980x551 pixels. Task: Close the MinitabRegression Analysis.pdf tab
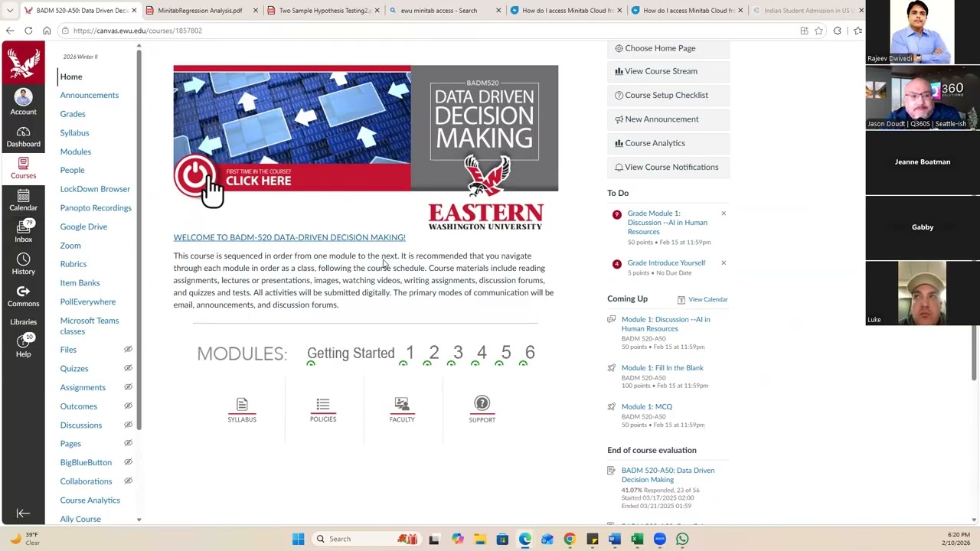point(255,11)
